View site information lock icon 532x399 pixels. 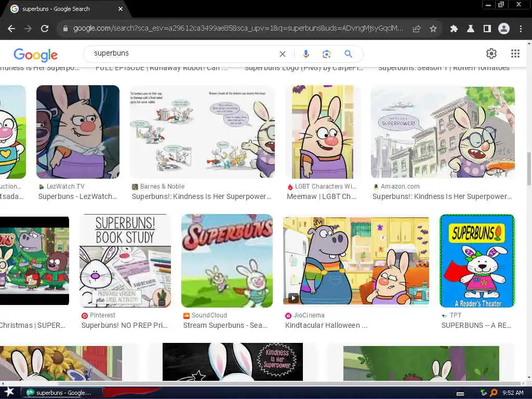coord(65,29)
